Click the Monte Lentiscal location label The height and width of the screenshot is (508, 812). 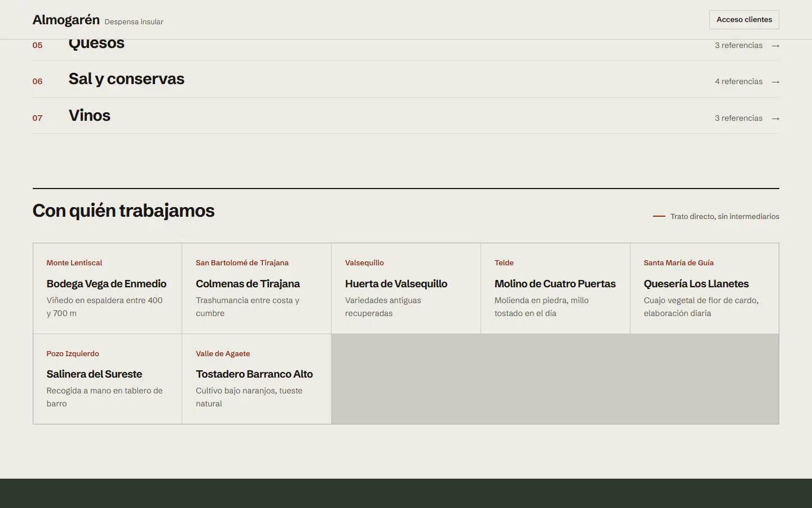tap(74, 263)
